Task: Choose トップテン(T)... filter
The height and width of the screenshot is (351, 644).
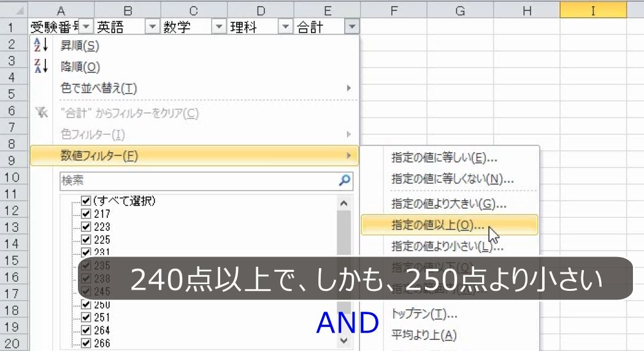Action: (x=450, y=314)
